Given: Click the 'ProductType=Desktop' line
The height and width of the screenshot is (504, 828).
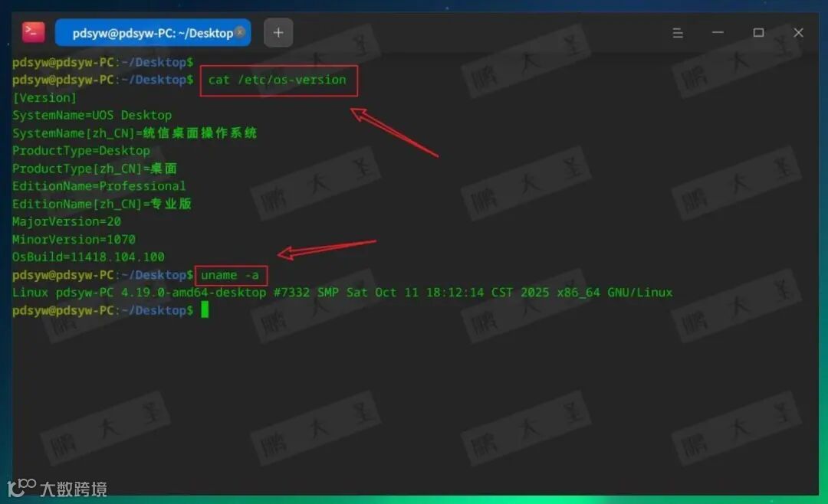Looking at the screenshot, I should pyautogui.click(x=80, y=151).
